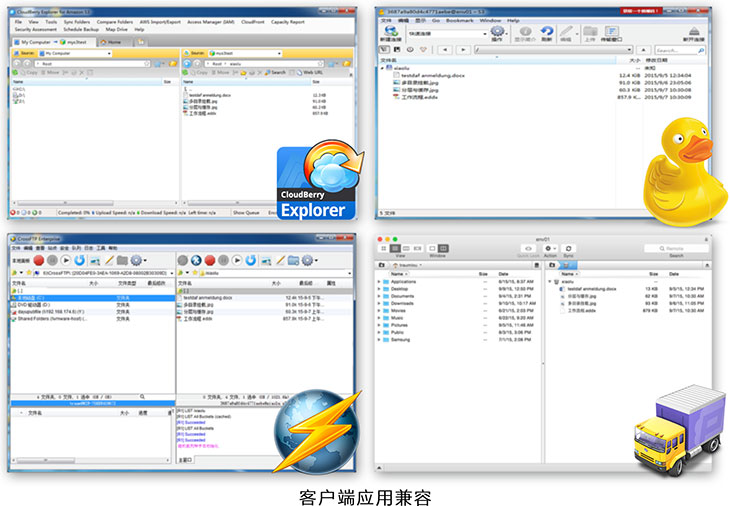This screenshot has height=506, width=730.
Task: Click gear settings icon in CrossFTP left toolbar
Action: (136, 260)
